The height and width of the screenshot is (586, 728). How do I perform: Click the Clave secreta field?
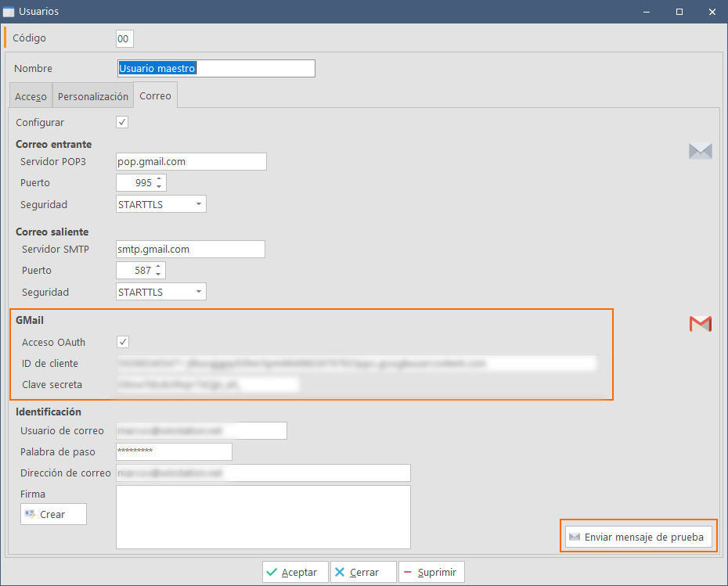(208, 385)
